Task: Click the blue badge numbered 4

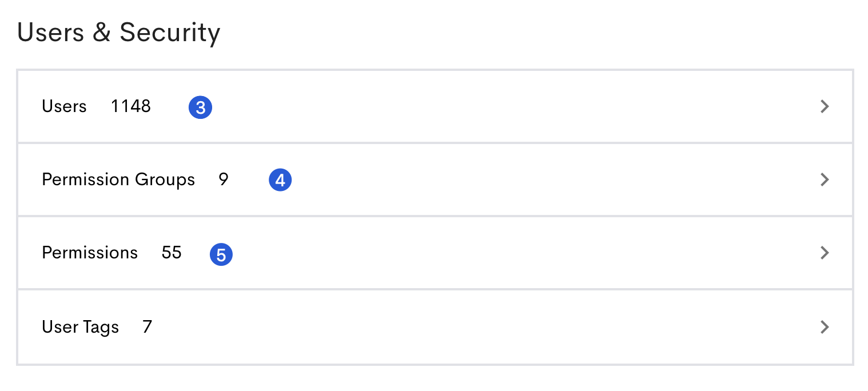Action: [x=280, y=179]
